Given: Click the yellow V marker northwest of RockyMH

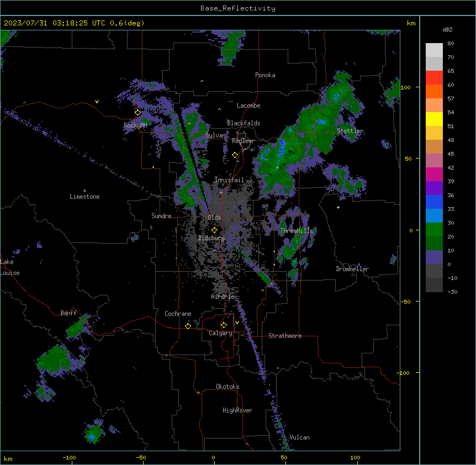Looking at the screenshot, I should [x=97, y=102].
